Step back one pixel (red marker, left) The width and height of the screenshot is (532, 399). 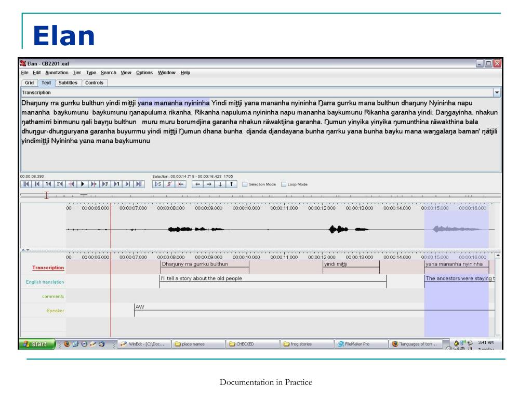coord(71,184)
